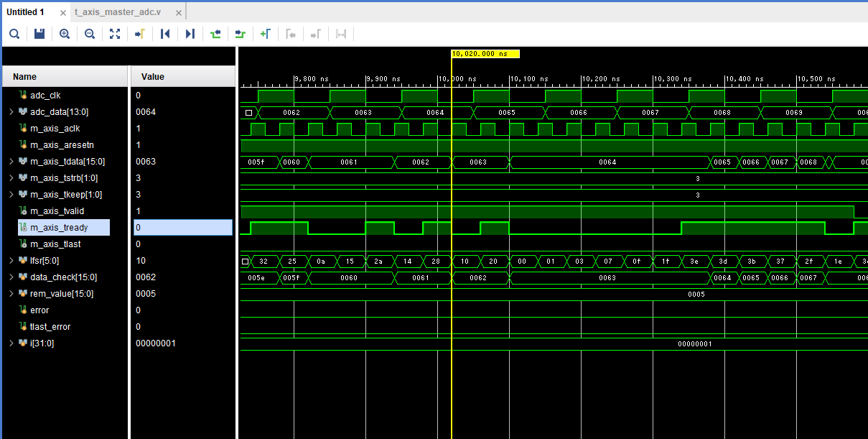Go to the previous transition
This screenshot has height=439, width=868.
click(x=215, y=34)
